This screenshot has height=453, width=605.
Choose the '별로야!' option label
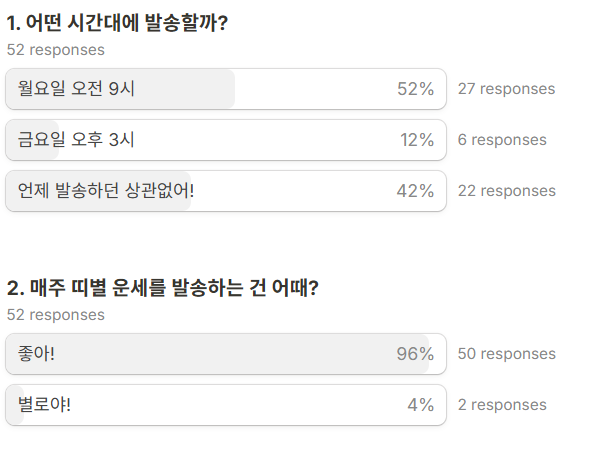[45, 405]
